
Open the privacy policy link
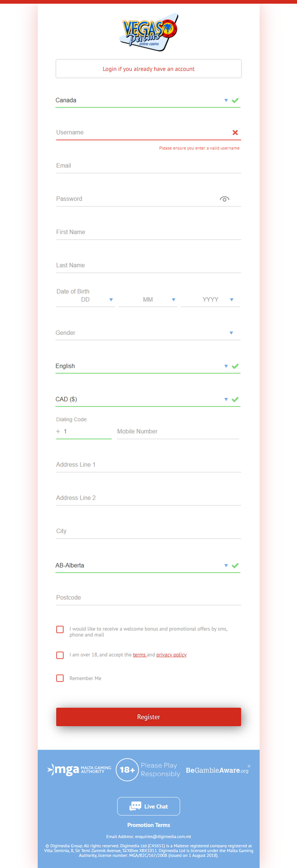tap(171, 655)
